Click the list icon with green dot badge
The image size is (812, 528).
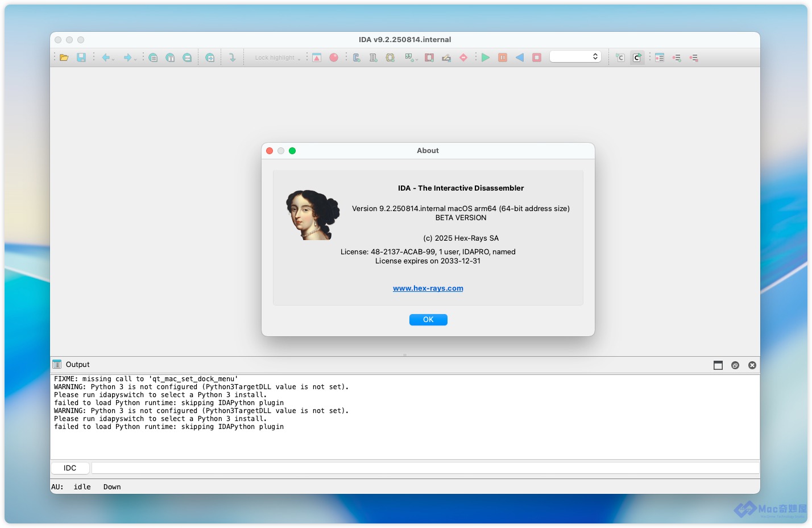coord(677,57)
